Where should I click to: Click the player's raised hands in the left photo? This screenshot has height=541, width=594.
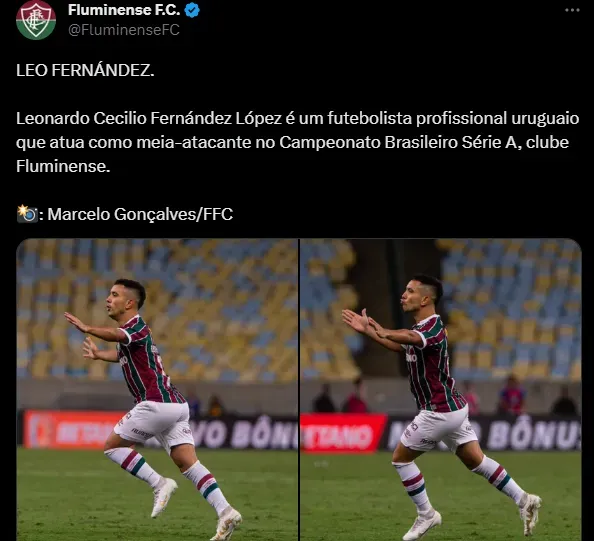pos(81,335)
